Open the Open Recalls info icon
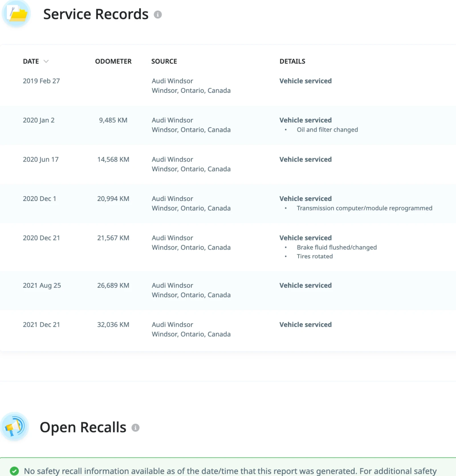456x476 pixels. pos(135,428)
